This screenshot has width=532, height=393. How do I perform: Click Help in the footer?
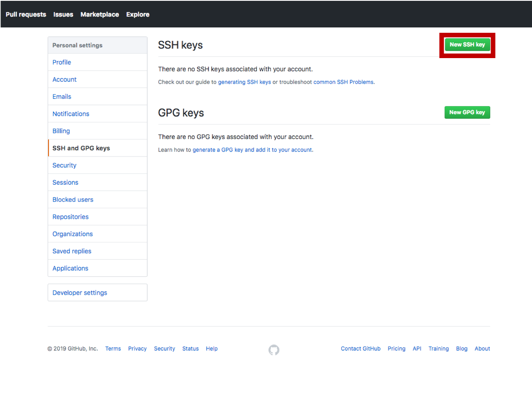click(211, 349)
